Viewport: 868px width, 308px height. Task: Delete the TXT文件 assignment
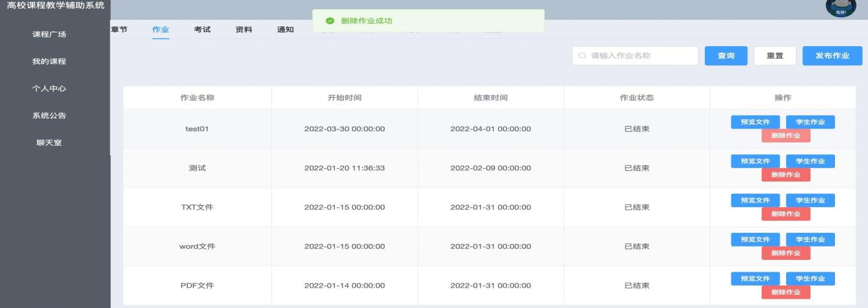coord(785,214)
